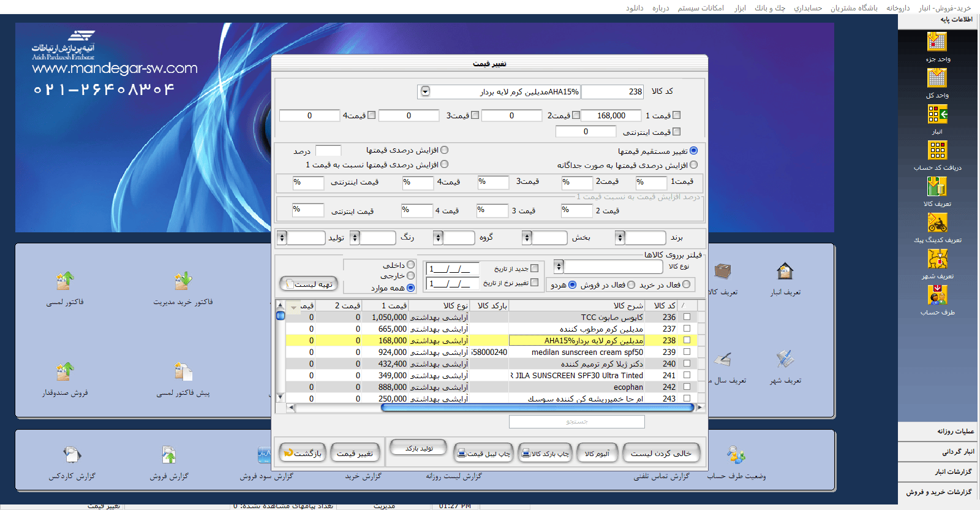This screenshot has height=510, width=980.
Task: Open خرید-فروش-انبار menu
Action: [944, 8]
